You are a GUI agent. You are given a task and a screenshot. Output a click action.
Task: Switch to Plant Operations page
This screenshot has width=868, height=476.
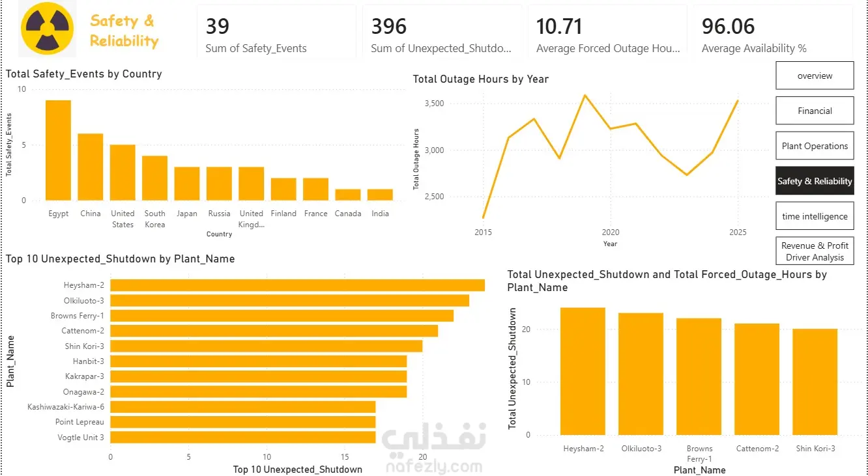[815, 146]
